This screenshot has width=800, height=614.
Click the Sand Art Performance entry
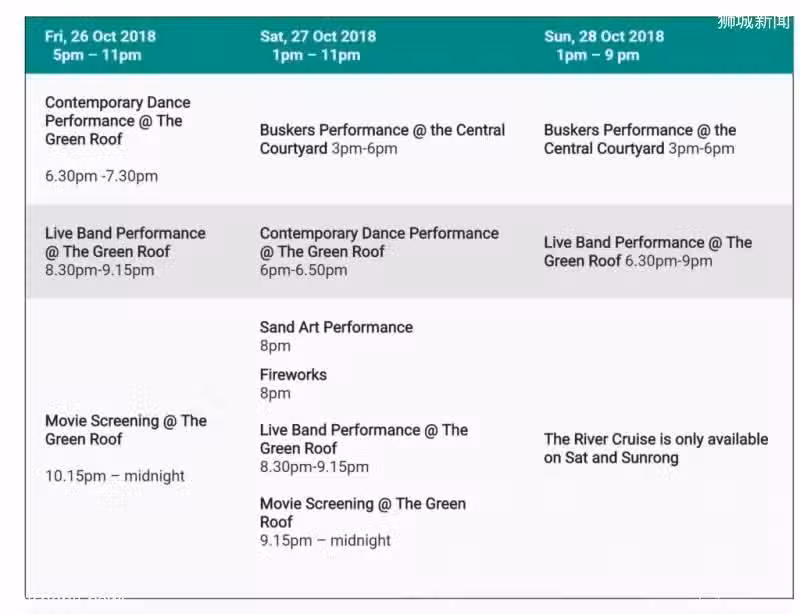pyautogui.click(x=336, y=336)
